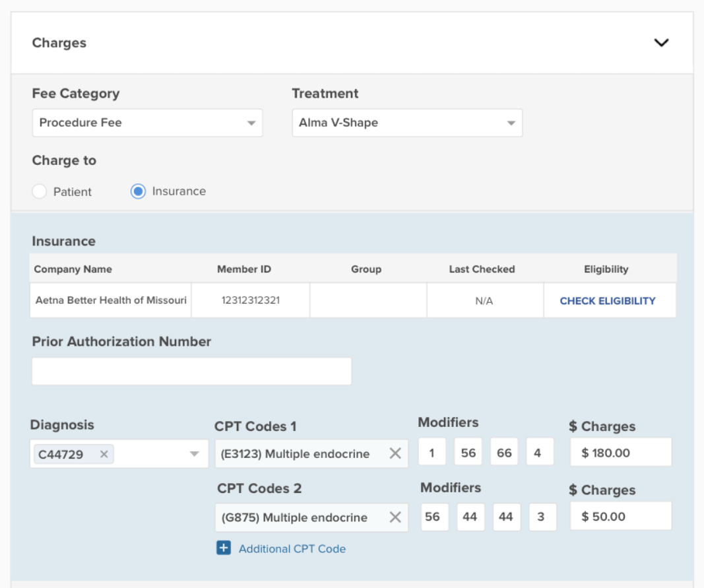Screen dimensions: 704x588
Task: Click the Additional CPT Code link
Action: tap(292, 549)
